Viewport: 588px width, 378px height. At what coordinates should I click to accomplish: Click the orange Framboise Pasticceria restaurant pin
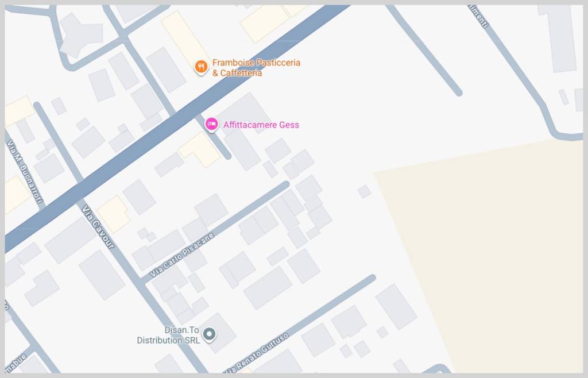click(x=201, y=67)
